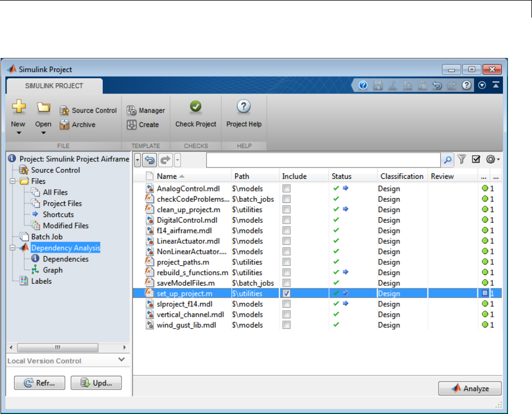Open Project Help
Screen dimensions: 532x414
click(244, 114)
